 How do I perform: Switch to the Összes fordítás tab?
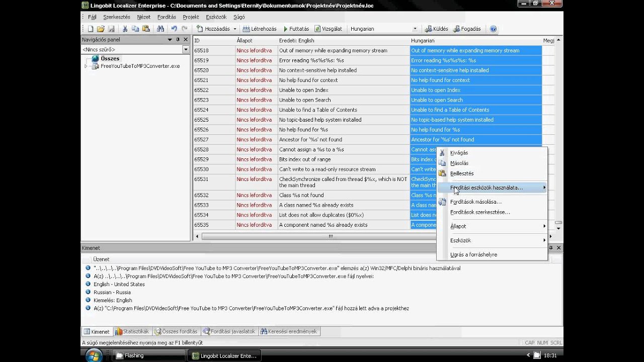coord(176,331)
